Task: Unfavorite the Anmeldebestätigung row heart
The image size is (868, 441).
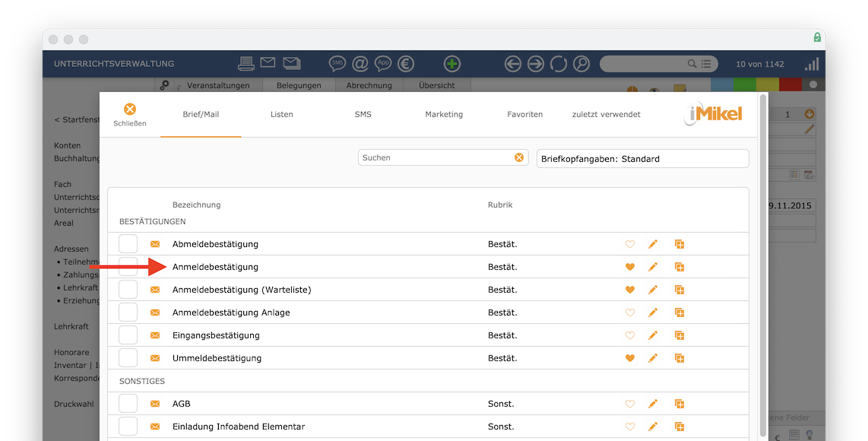Action: click(x=630, y=267)
